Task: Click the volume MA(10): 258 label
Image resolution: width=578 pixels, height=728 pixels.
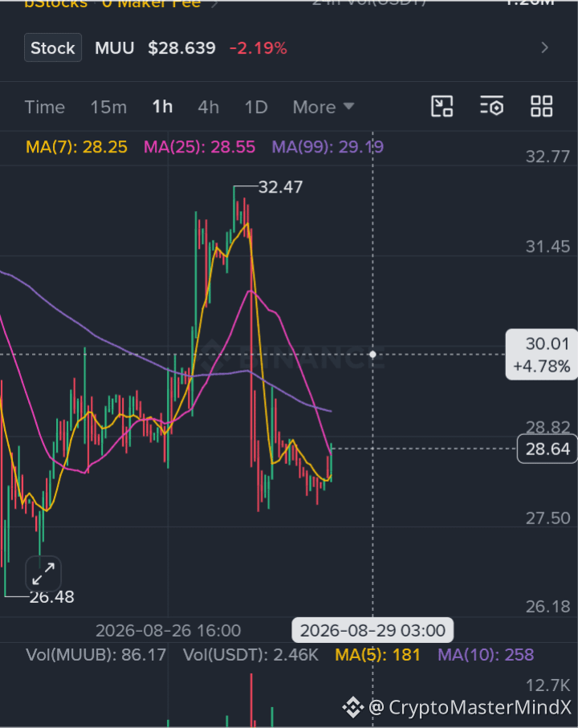Action: (486, 655)
